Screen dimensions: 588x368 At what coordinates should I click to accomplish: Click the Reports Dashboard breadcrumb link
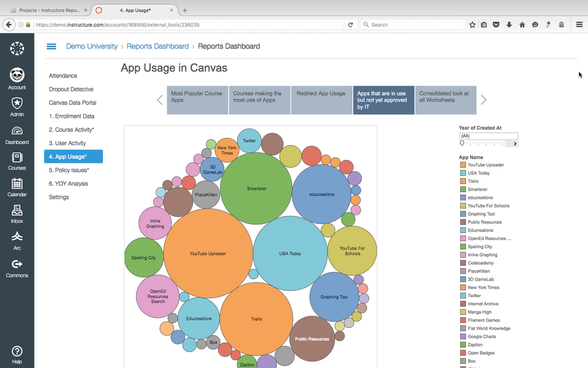coord(157,46)
